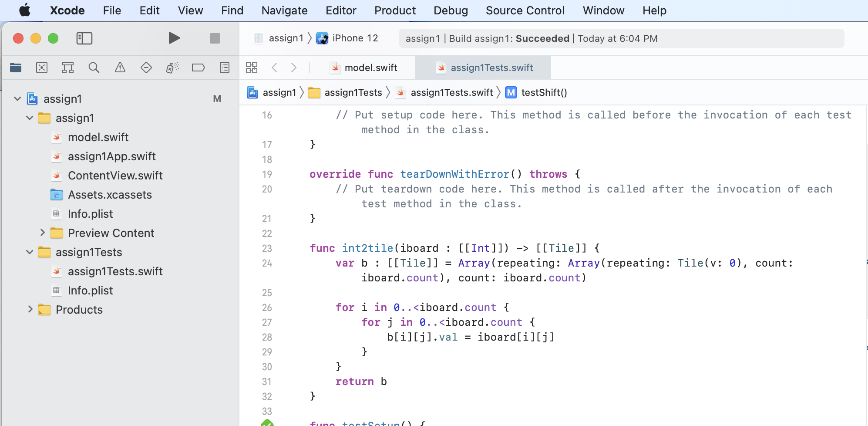The image size is (868, 426).
Task: Click assign1Tests folder in jump bar
Action: click(x=345, y=92)
